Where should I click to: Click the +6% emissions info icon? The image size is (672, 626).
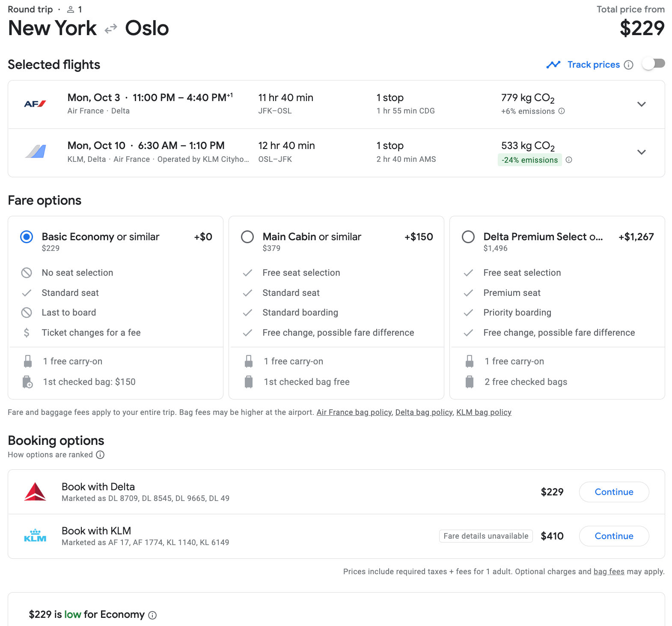tap(562, 111)
